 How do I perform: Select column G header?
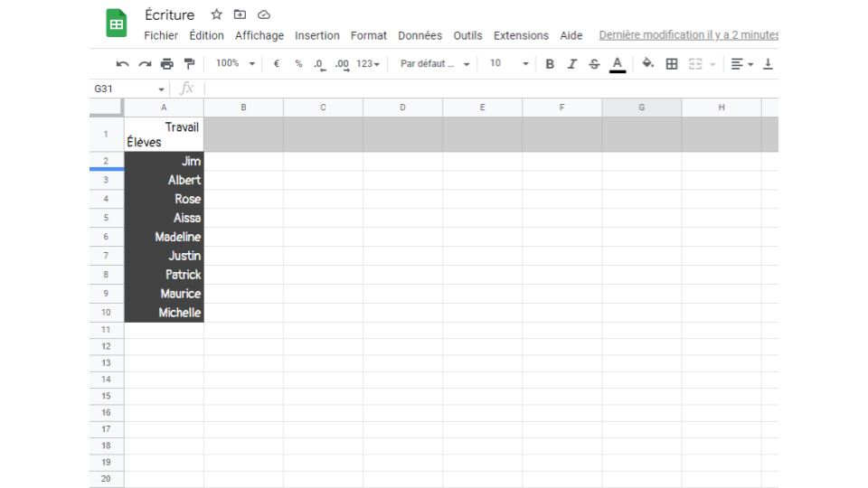[x=641, y=108]
